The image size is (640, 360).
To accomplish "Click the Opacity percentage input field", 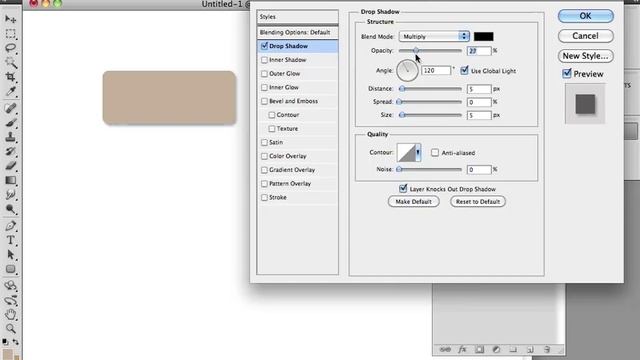I will [479, 51].
